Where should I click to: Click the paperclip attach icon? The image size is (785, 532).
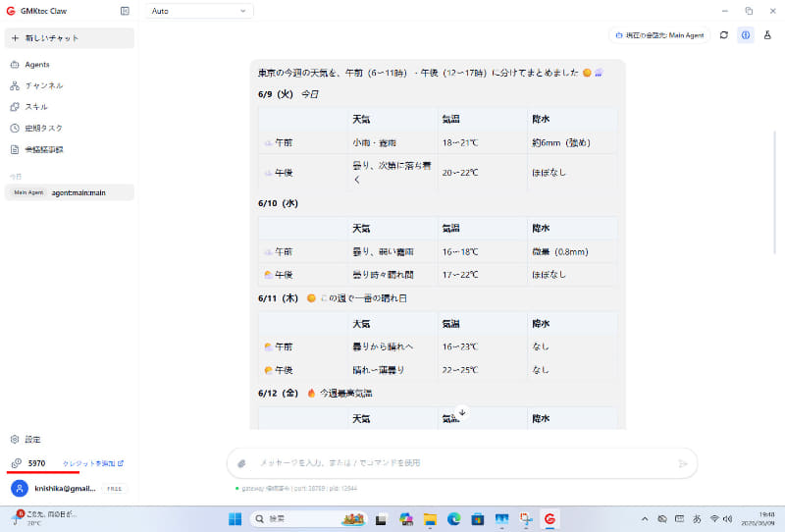pos(241,463)
